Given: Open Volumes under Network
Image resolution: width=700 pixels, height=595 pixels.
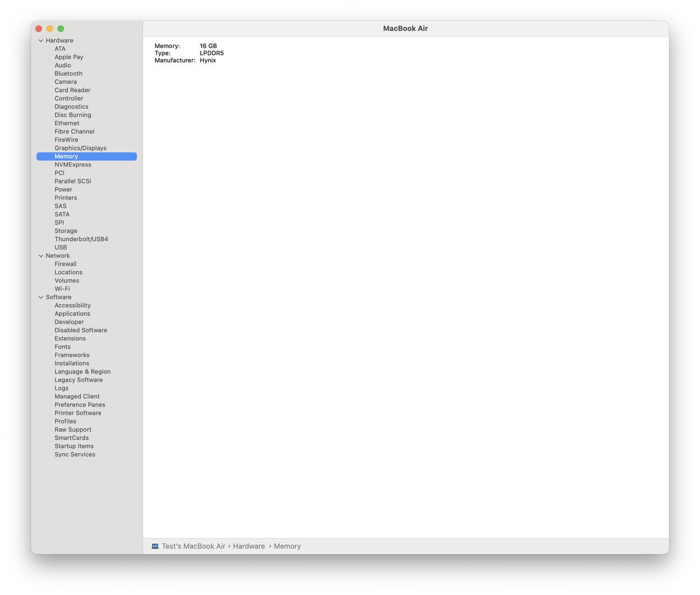Looking at the screenshot, I should (x=67, y=280).
